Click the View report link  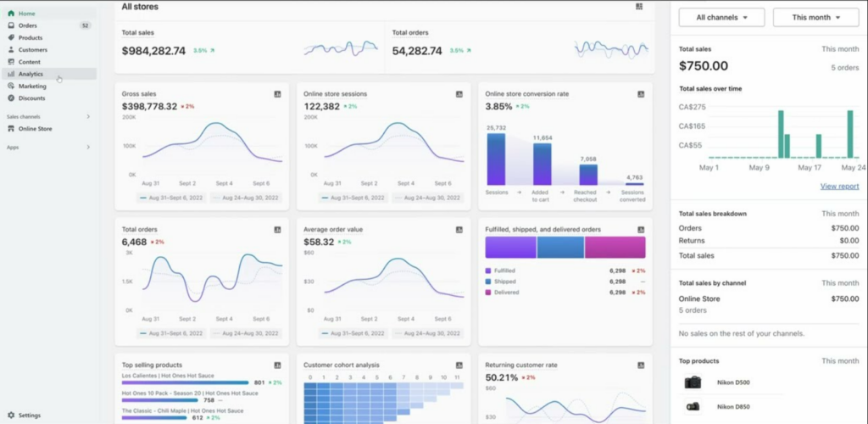point(840,187)
